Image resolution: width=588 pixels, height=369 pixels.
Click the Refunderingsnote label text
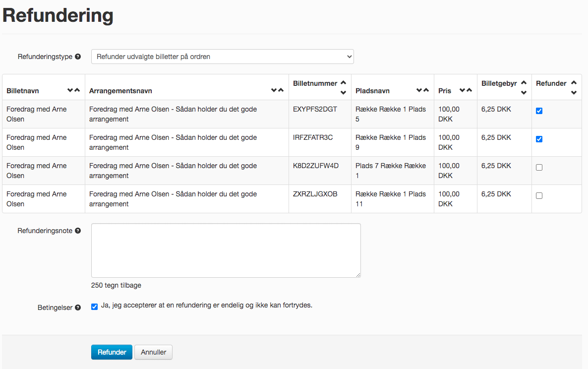click(x=45, y=231)
